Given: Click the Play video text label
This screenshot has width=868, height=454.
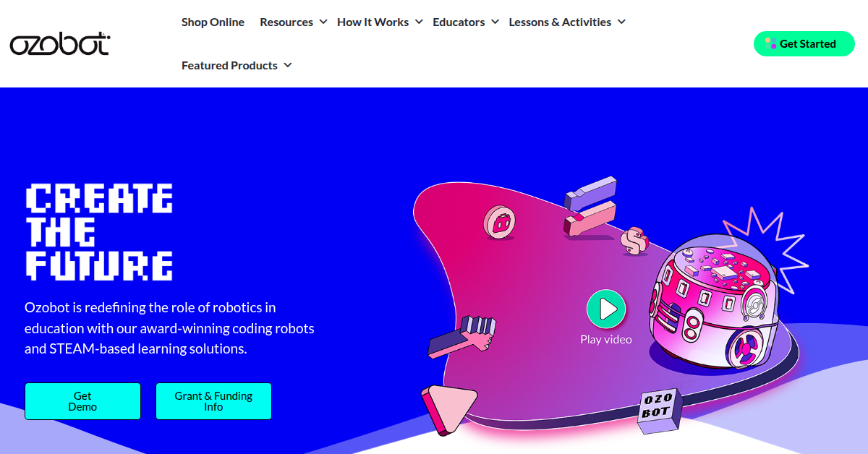Looking at the screenshot, I should [606, 339].
